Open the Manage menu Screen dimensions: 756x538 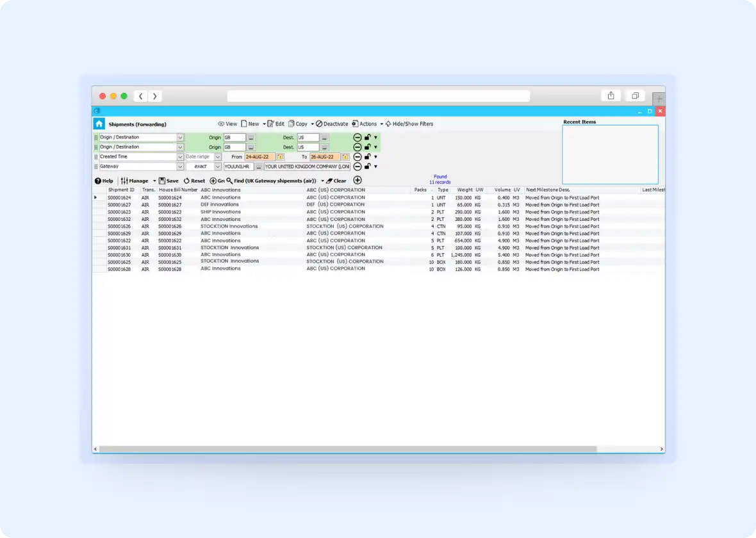pyautogui.click(x=138, y=181)
